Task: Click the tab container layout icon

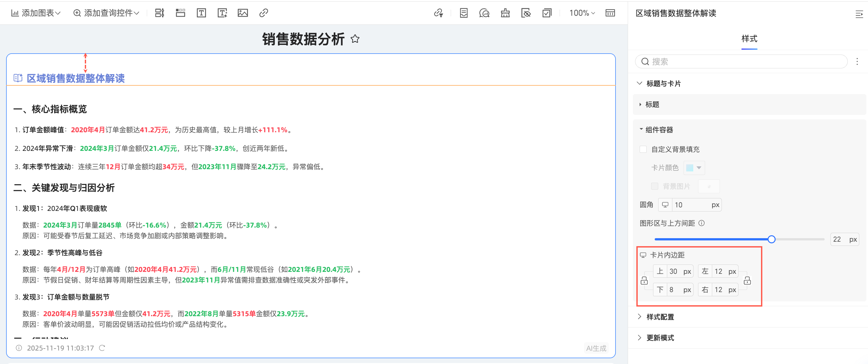Action: [x=181, y=13]
